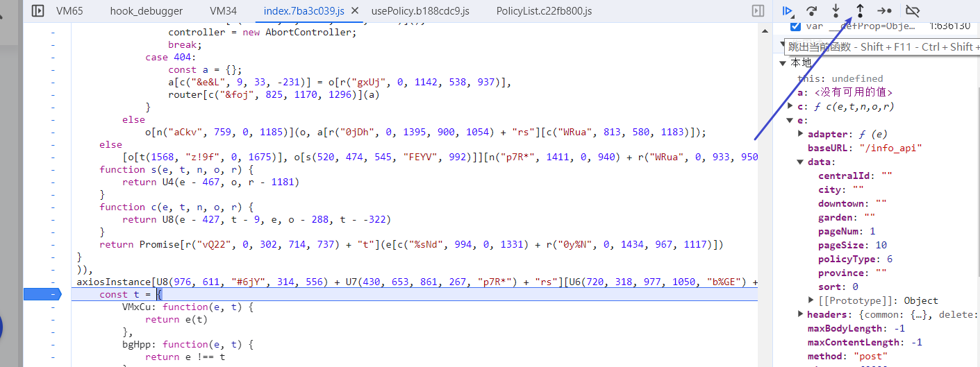
Task: Toggle the breakpoint on the const t line
Action: point(53,295)
